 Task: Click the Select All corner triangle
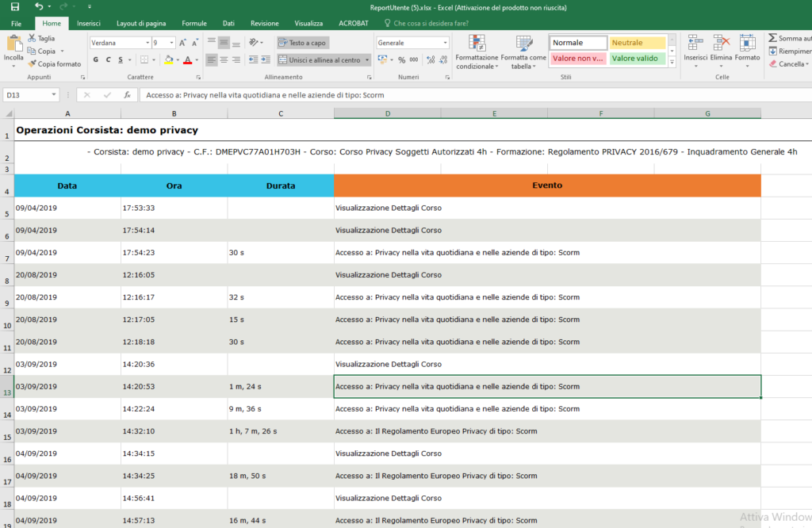point(7,113)
